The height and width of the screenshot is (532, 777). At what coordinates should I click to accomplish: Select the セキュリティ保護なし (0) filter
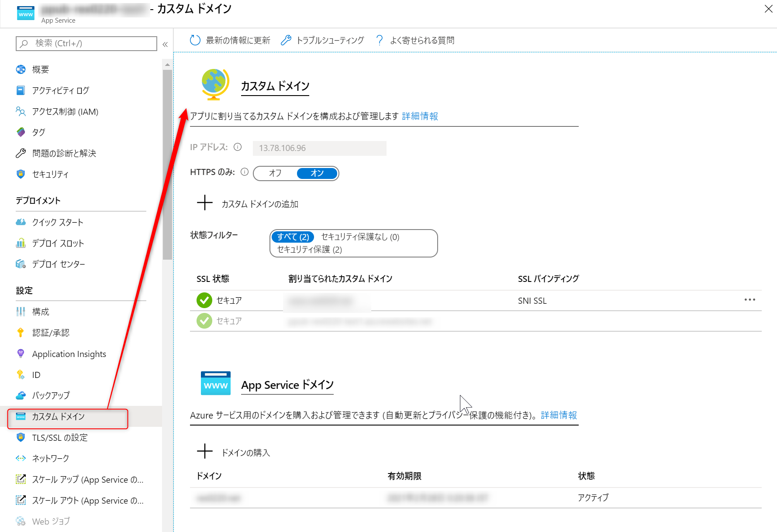(x=360, y=237)
